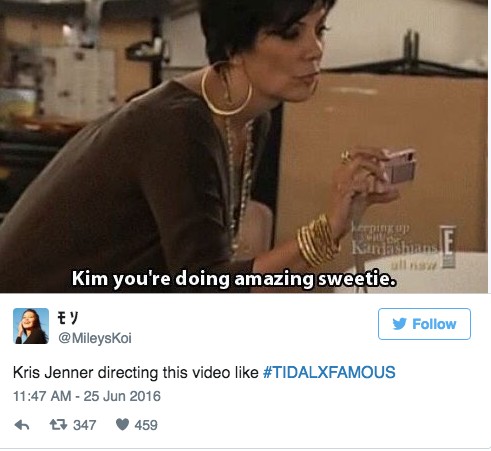
Task: View the 459 likes count
Action: coord(146,425)
